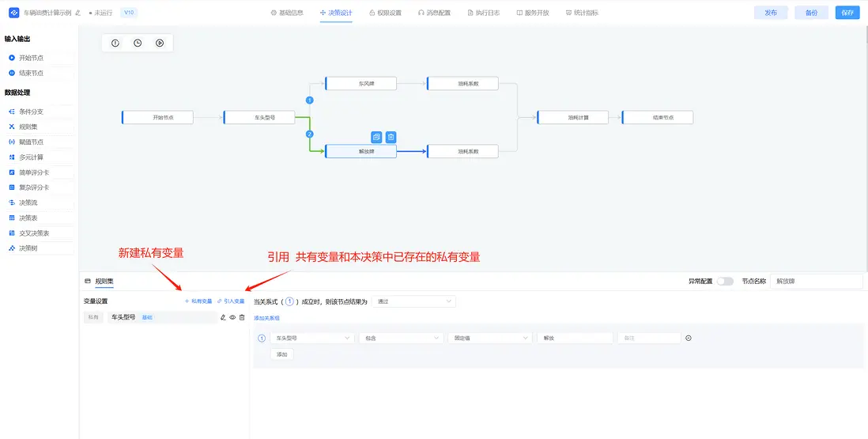
Task: Remove condition row with the minus circle icon
Action: (x=688, y=338)
